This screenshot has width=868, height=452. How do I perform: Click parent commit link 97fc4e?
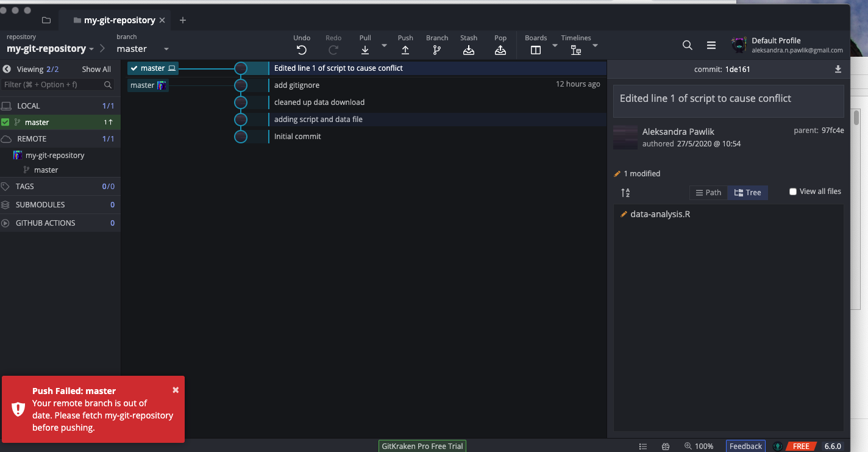pyautogui.click(x=833, y=131)
